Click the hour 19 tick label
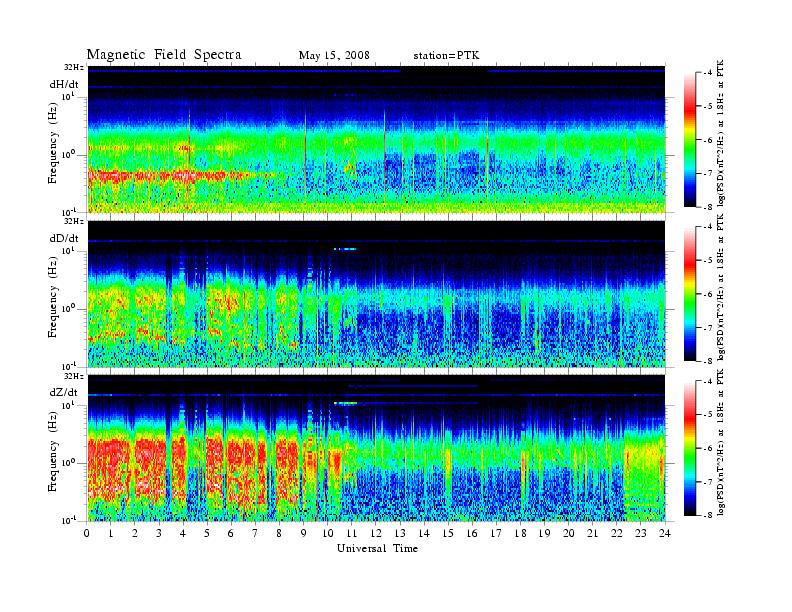Viewport: 792px width, 612px height. [544, 533]
